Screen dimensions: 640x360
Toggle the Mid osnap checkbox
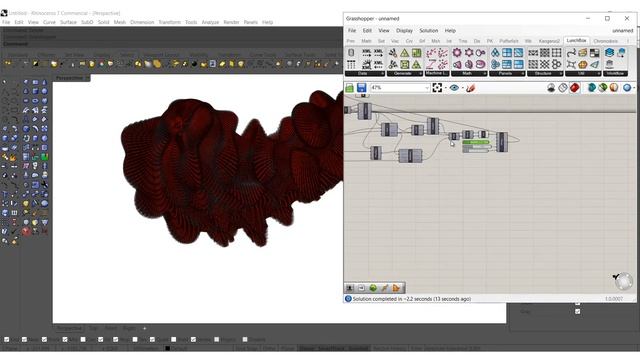pyautogui.click(x=65, y=339)
